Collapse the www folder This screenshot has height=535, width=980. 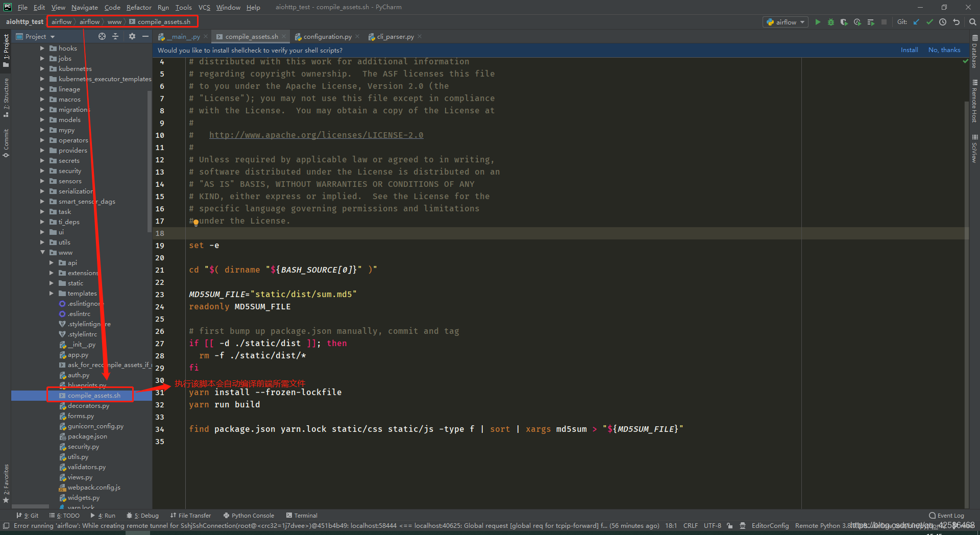click(x=42, y=253)
